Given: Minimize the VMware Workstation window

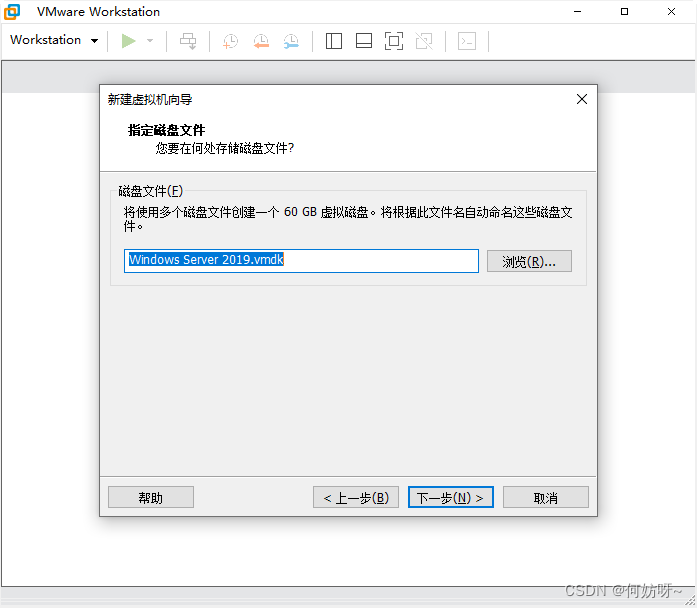Looking at the screenshot, I should point(577,12).
